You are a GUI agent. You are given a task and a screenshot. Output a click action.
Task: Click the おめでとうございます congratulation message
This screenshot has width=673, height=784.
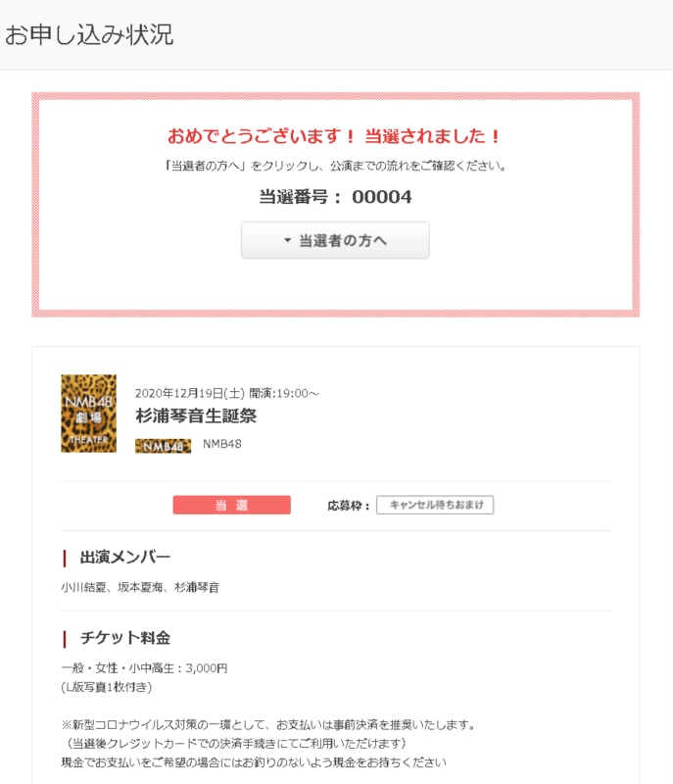coord(335,136)
